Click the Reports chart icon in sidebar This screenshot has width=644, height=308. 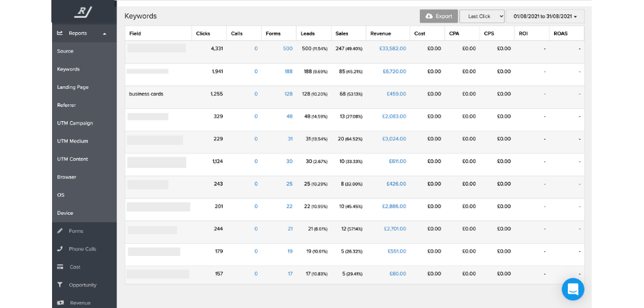tap(60, 33)
